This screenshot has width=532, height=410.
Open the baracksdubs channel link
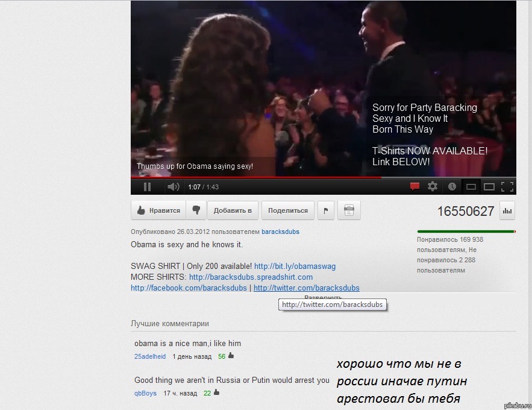pos(280,232)
